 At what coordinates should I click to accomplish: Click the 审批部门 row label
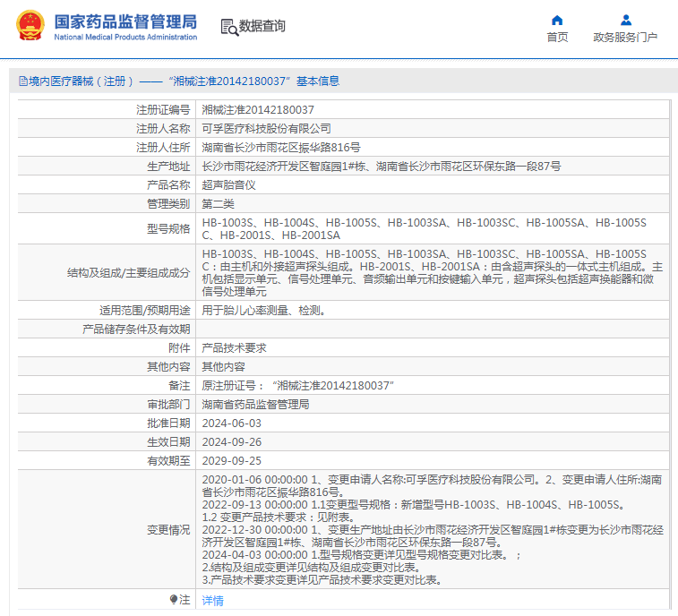(168, 404)
